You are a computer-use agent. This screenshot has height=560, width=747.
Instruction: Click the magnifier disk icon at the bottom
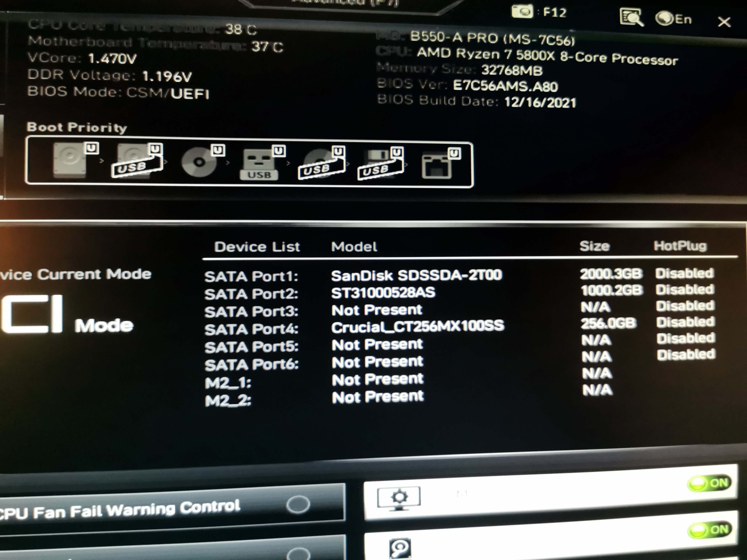pyautogui.click(x=400, y=548)
